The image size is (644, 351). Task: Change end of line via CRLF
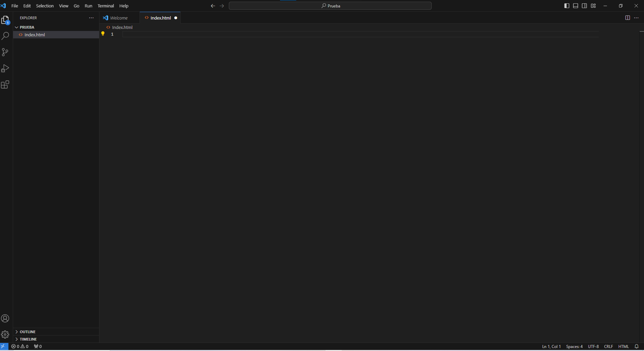point(609,346)
